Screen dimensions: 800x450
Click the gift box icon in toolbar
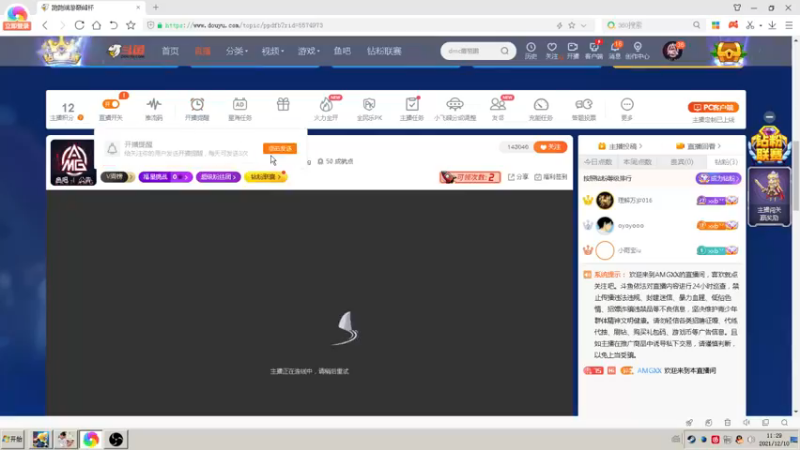pyautogui.click(x=283, y=105)
